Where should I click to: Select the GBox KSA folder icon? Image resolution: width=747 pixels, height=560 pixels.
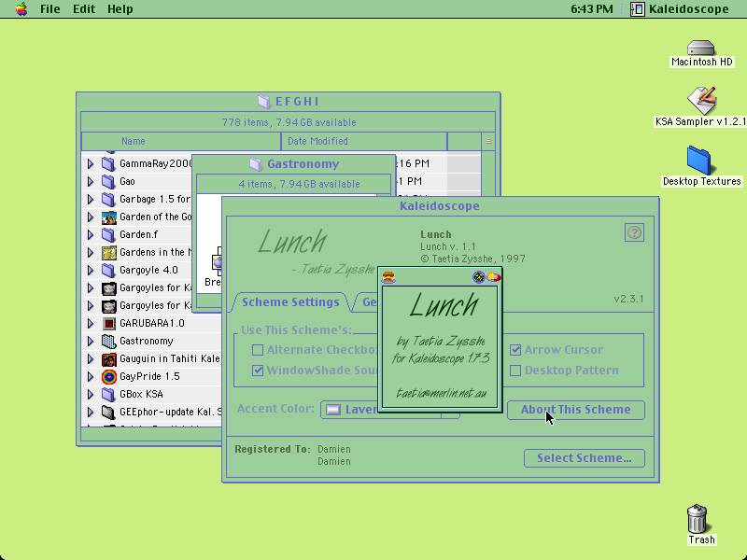[108, 394]
